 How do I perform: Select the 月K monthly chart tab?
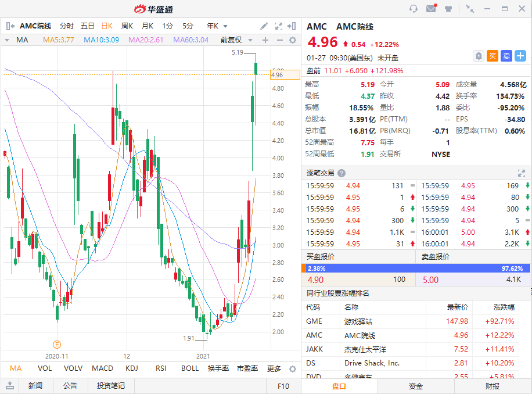[x=148, y=26]
